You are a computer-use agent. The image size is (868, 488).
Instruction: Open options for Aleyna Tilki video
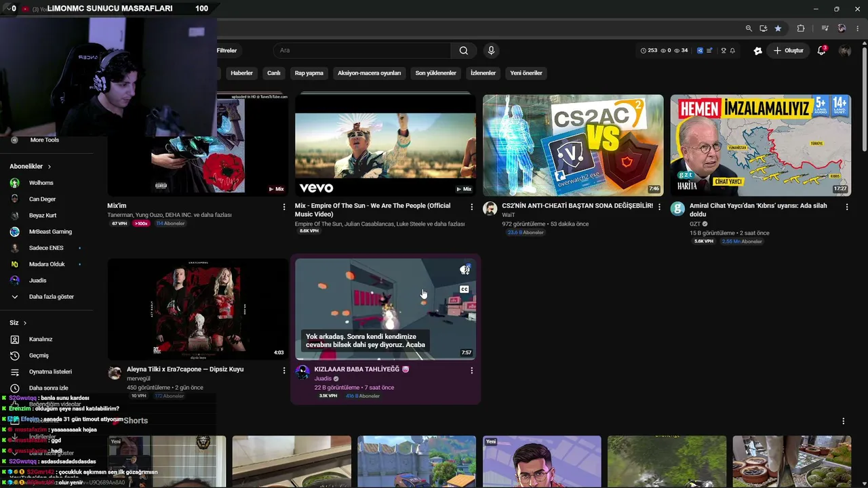pos(284,370)
